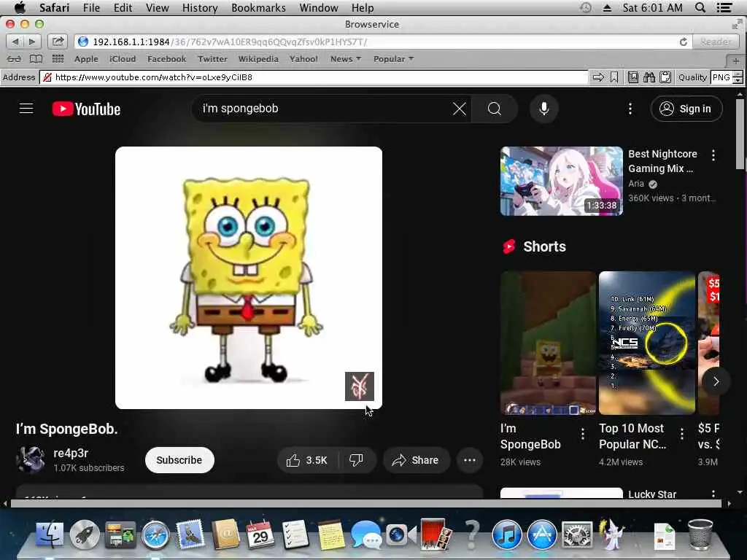Open Best Nightcore Gaming Mix thumbnail

coord(562,181)
